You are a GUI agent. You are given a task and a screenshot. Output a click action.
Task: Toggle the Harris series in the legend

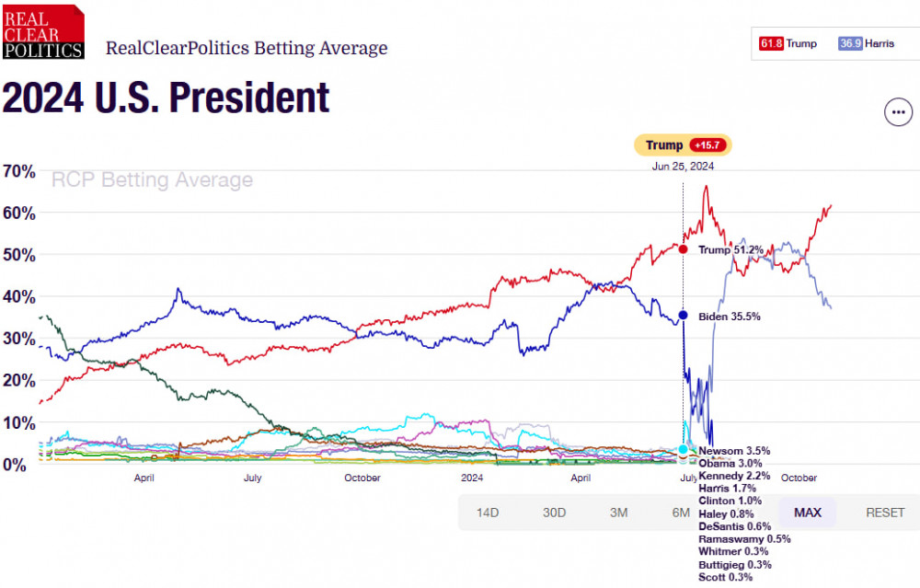click(x=867, y=43)
